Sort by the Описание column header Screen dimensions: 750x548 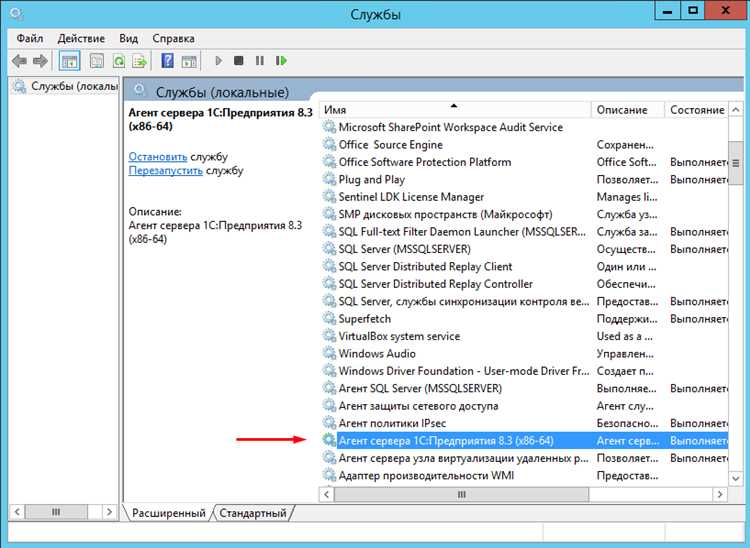(x=628, y=110)
